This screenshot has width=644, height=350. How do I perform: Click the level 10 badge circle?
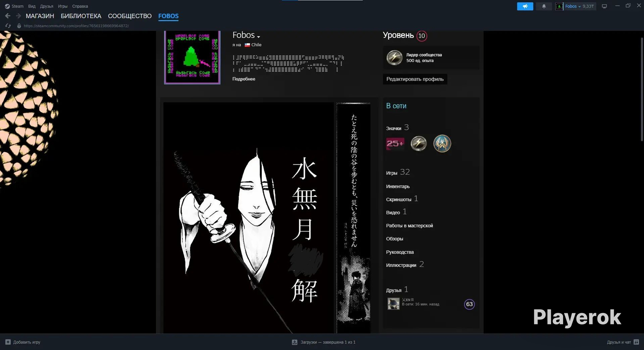click(422, 36)
